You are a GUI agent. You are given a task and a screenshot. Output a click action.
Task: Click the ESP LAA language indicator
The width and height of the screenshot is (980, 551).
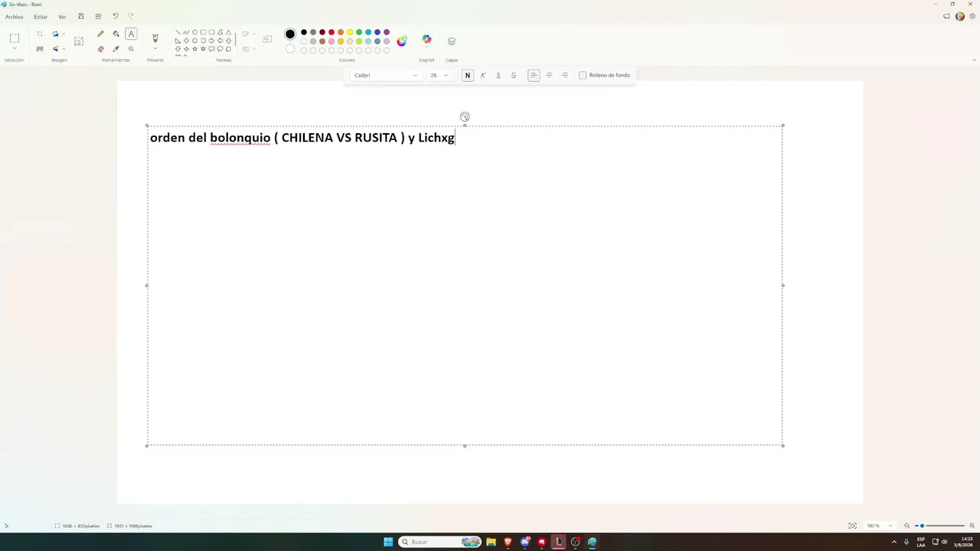tap(921, 542)
